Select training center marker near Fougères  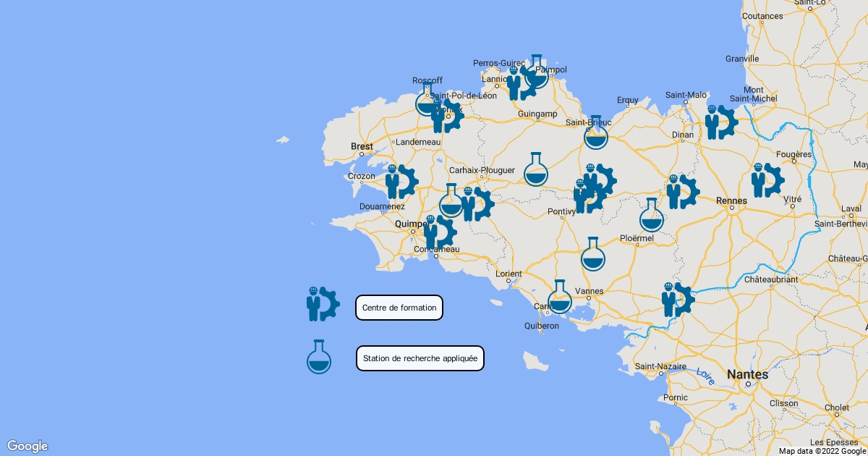pyautogui.click(x=767, y=180)
